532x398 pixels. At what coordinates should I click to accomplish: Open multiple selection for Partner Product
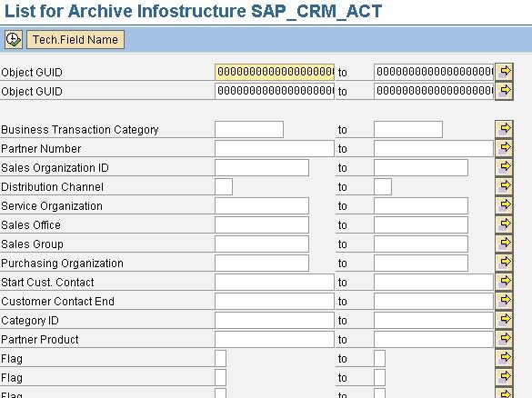coord(504,339)
